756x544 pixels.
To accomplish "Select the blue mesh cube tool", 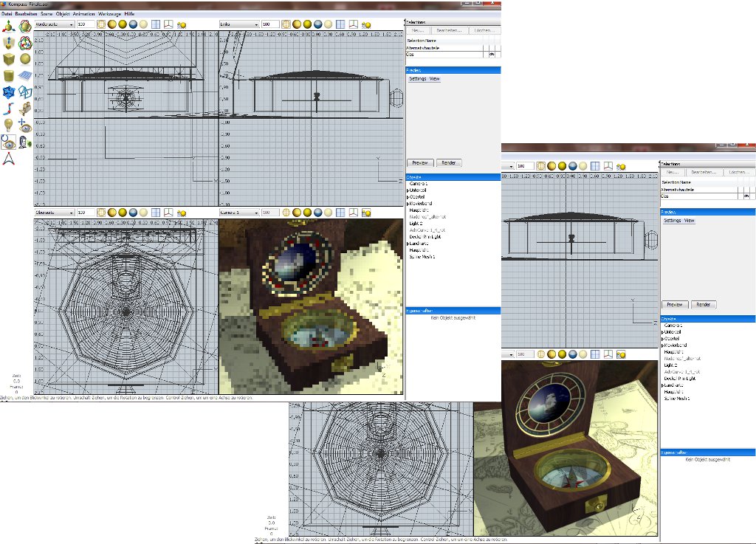I will point(9,92).
